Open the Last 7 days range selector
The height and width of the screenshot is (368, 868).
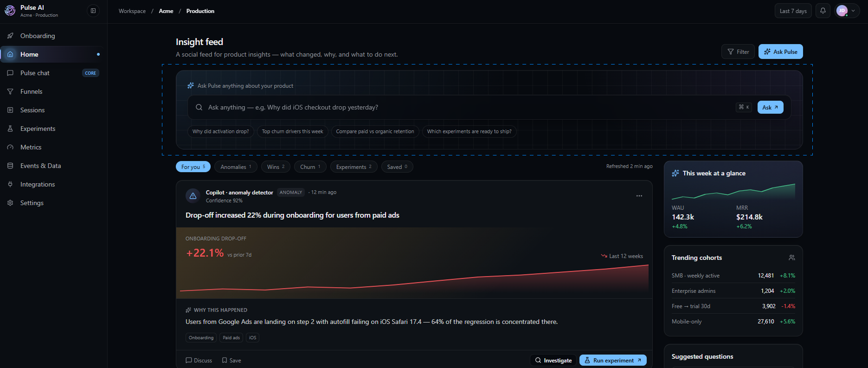793,11
